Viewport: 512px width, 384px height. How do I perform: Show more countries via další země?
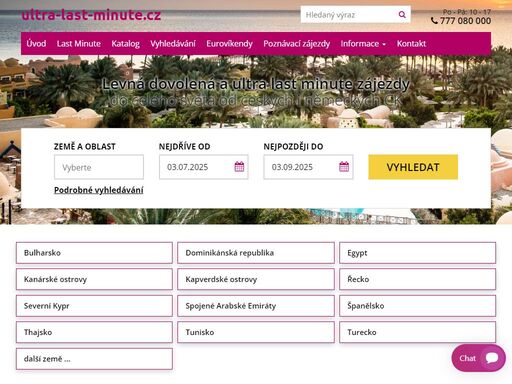point(94,359)
